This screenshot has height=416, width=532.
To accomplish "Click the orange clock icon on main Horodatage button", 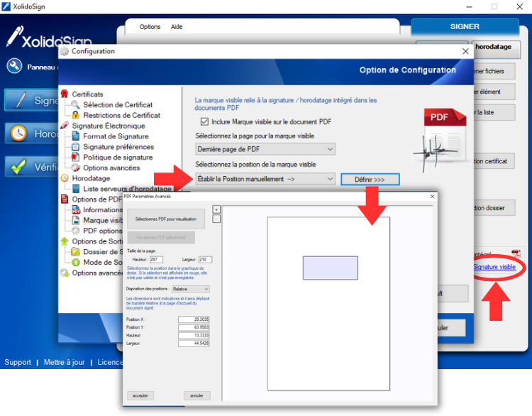I will point(18,133).
